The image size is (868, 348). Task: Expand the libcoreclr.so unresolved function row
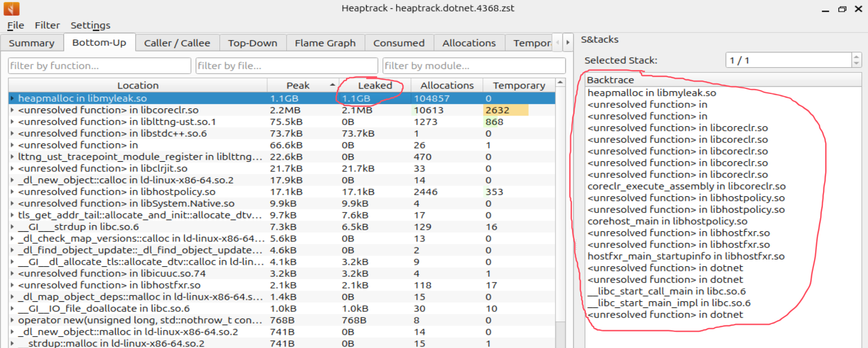(x=12, y=110)
